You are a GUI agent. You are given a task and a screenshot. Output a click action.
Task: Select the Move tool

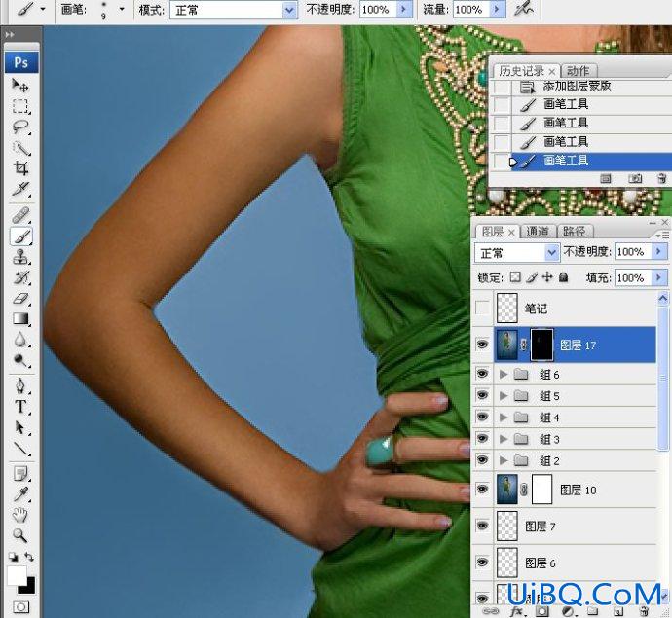pos(20,86)
